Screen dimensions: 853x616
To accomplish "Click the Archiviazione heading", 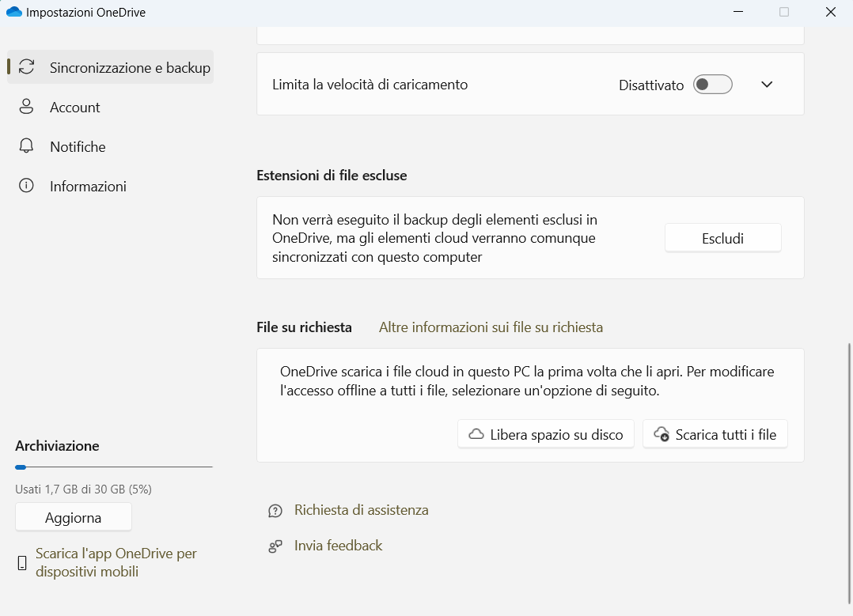I will coord(57,446).
